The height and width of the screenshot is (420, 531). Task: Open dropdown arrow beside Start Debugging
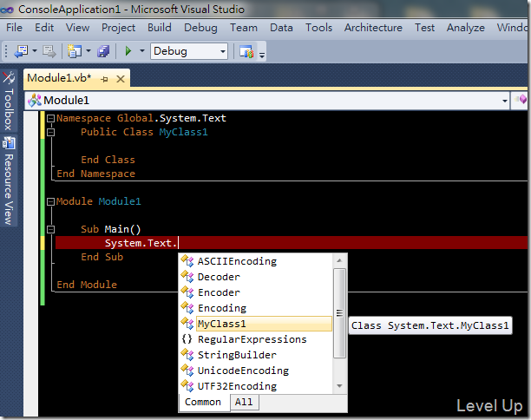click(142, 51)
